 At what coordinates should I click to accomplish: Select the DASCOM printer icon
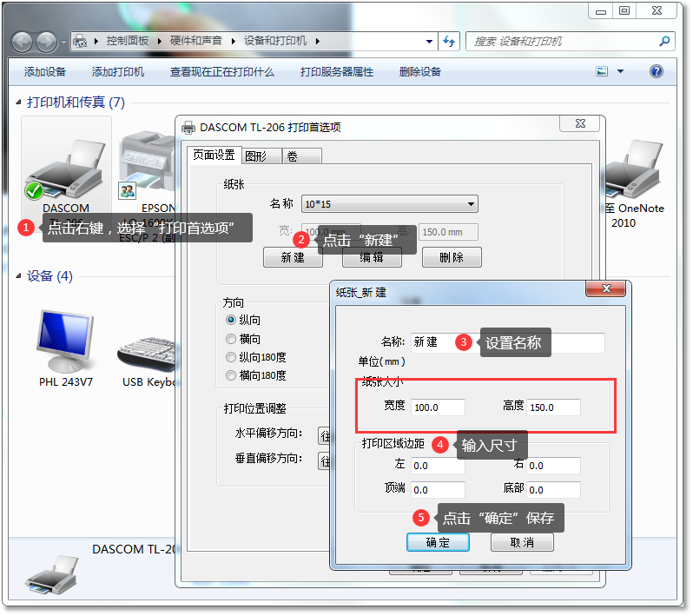click(66, 167)
